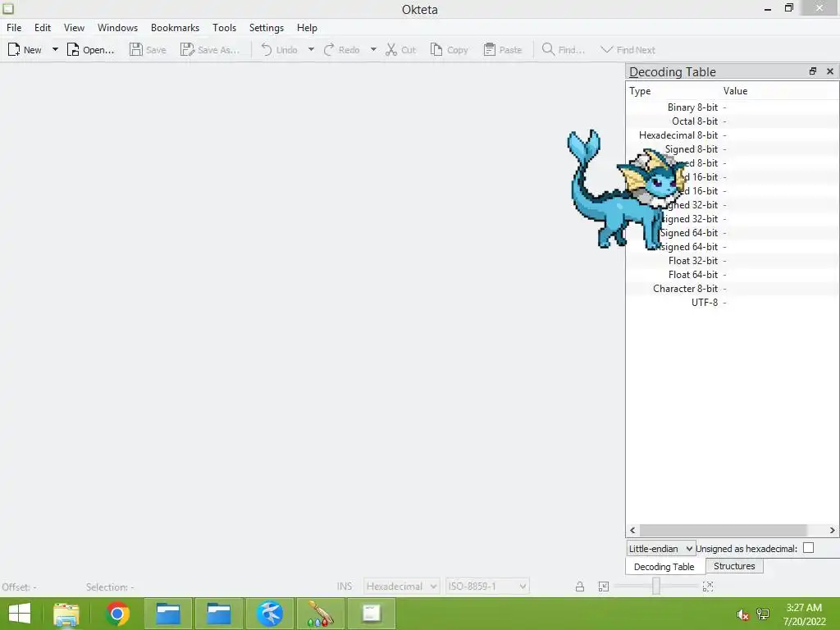Image resolution: width=840 pixels, height=630 pixels.
Task: Open the file explorer folder taskbar icon
Action: click(x=66, y=614)
